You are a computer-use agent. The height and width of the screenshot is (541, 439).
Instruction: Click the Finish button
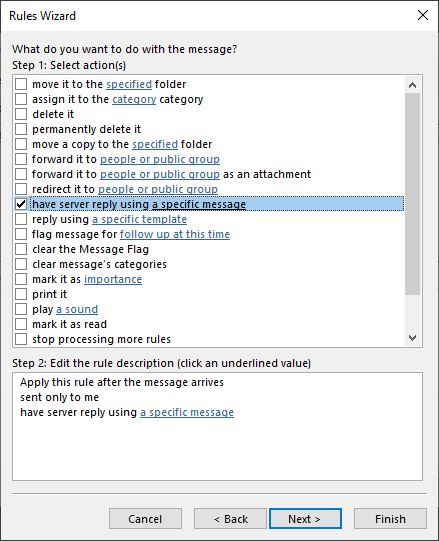(390, 519)
